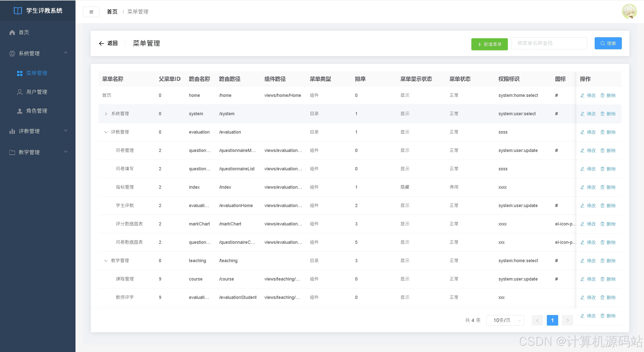Image resolution: width=644 pixels, height=352 pixels.
Task: Click the 返回 back button
Action: coord(108,43)
